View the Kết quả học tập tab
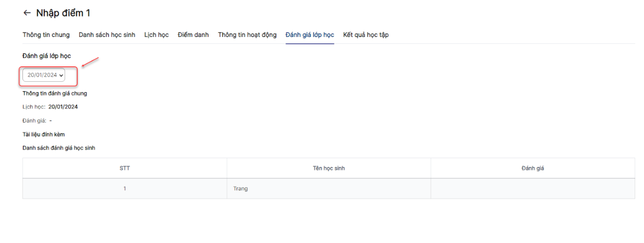 [x=366, y=35]
